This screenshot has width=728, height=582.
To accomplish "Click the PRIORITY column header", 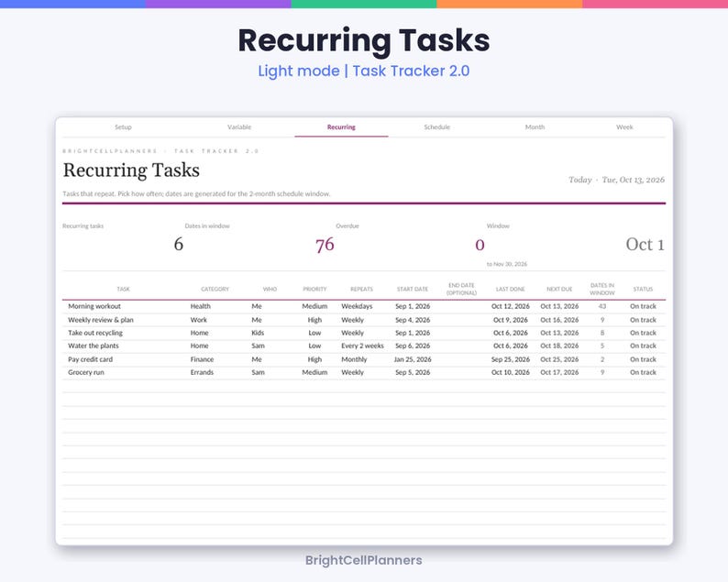I will tap(314, 289).
